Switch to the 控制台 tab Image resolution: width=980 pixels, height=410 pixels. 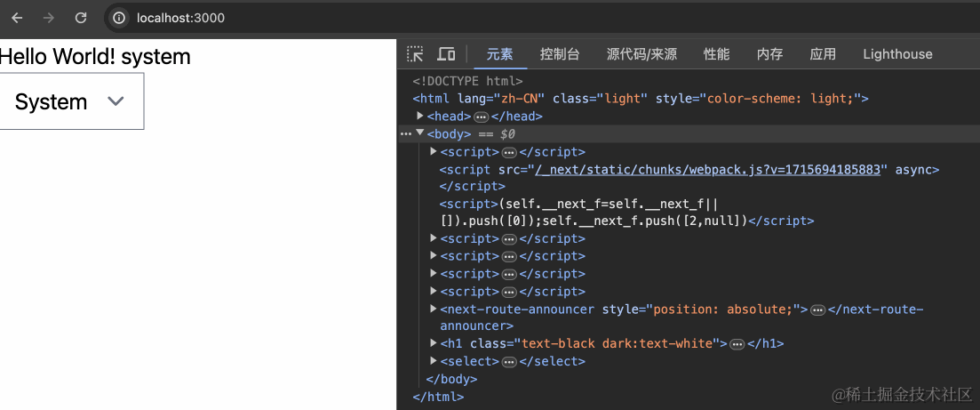(x=560, y=54)
